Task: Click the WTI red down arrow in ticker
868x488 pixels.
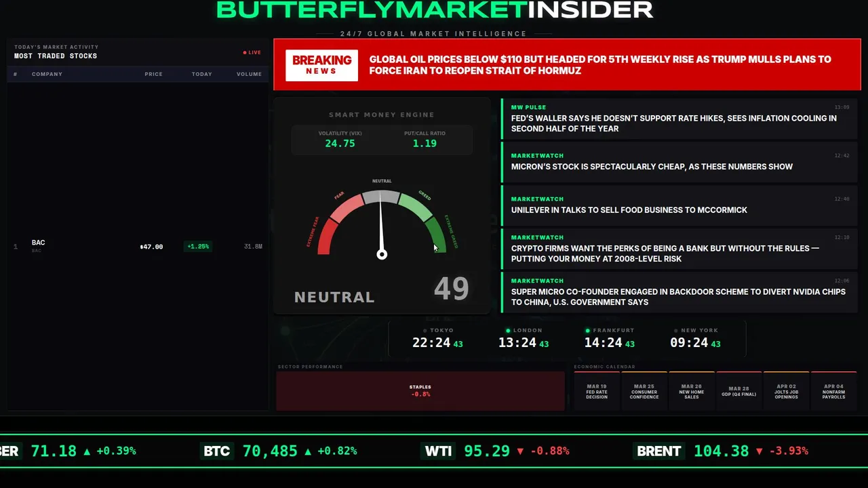Action: coord(520,451)
